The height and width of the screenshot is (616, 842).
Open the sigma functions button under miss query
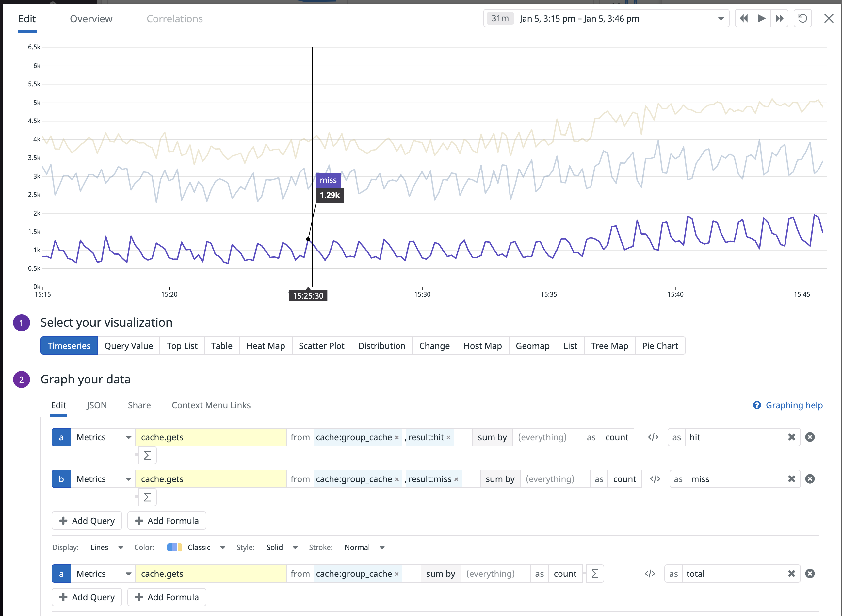click(147, 497)
